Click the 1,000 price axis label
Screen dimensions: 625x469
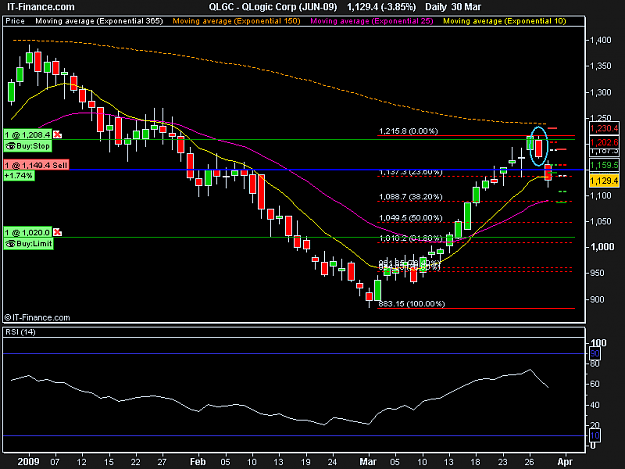pyautogui.click(x=602, y=247)
